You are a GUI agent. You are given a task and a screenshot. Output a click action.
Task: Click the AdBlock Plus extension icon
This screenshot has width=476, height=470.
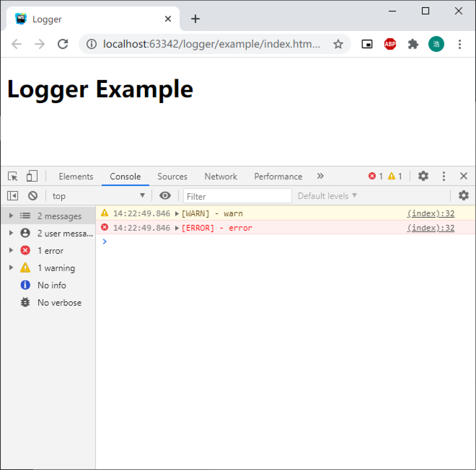pyautogui.click(x=390, y=44)
